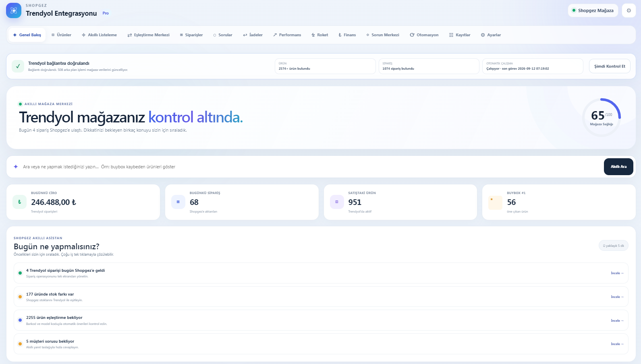Open the Genel Bakış tab
Image resolution: width=641 pixels, height=364 pixels.
coord(27,35)
